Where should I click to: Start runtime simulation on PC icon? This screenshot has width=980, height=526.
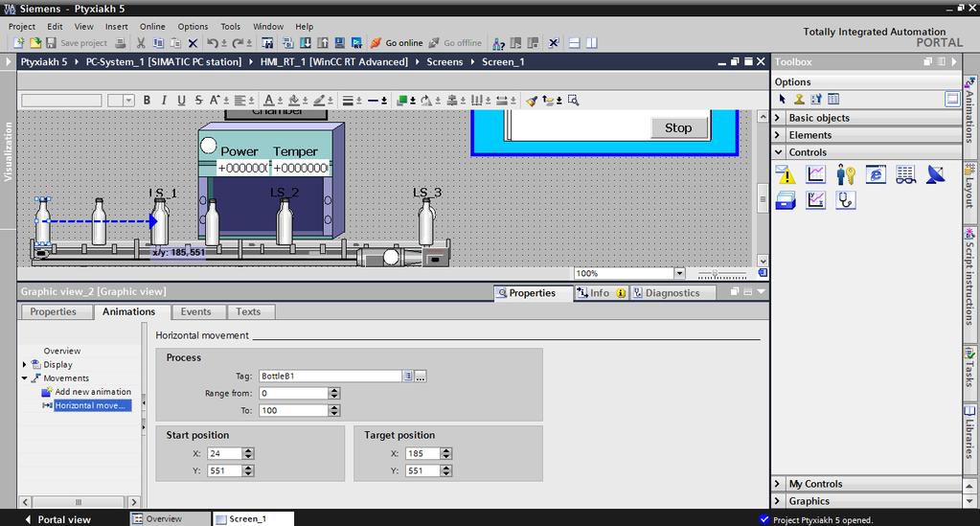pyautogui.click(x=356, y=43)
